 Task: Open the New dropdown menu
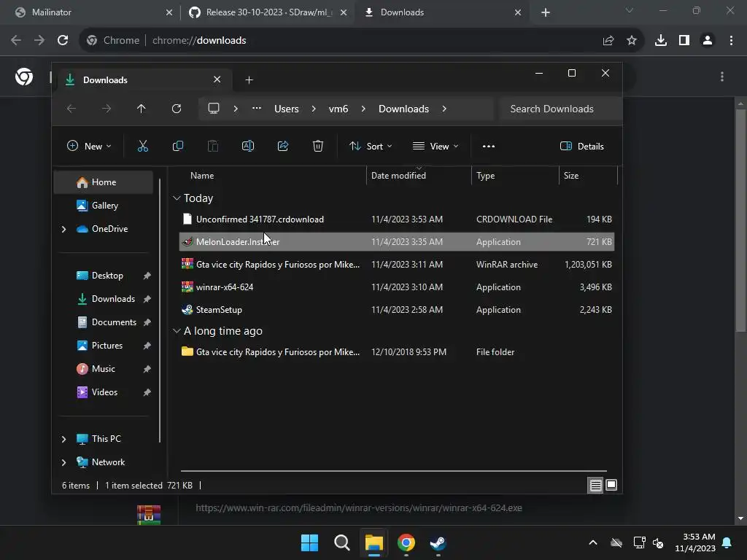tap(89, 146)
